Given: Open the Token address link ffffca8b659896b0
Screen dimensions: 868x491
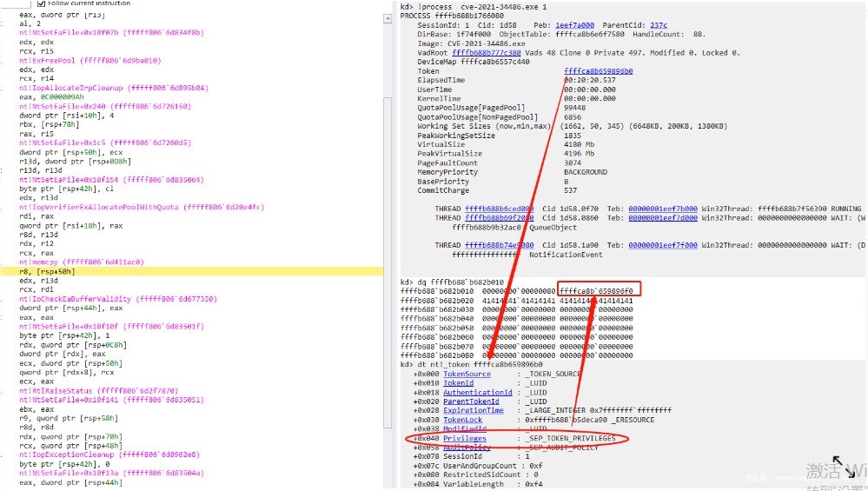Looking at the screenshot, I should click(x=599, y=71).
